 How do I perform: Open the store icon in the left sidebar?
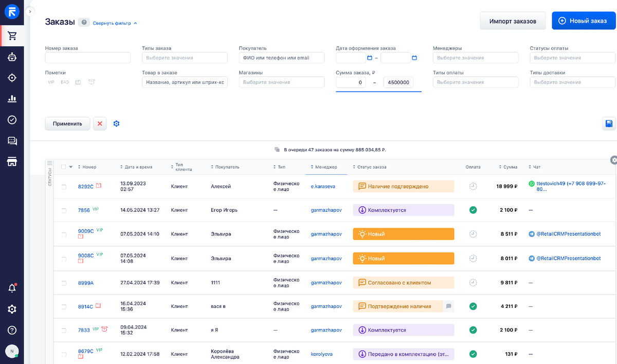tap(12, 161)
